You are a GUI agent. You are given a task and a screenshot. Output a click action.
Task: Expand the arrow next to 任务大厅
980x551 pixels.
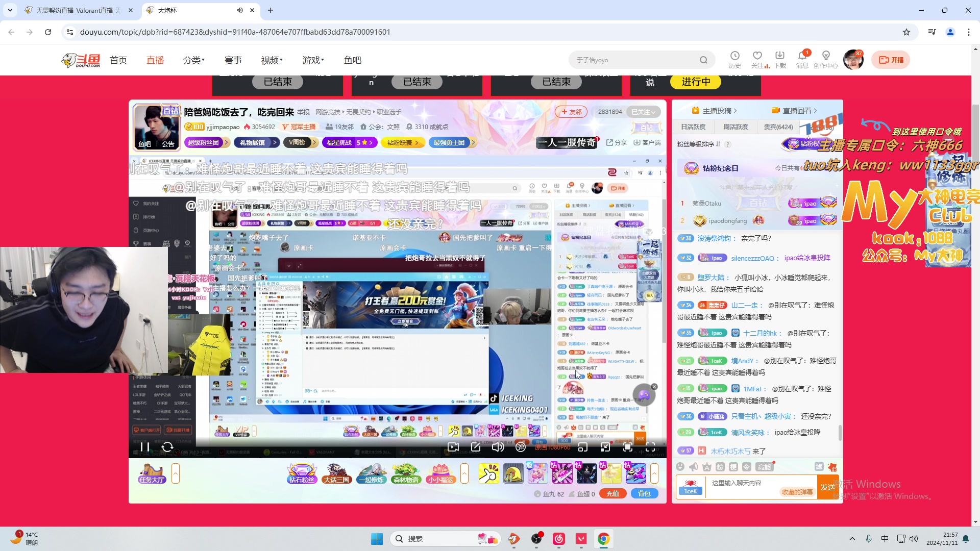pyautogui.click(x=175, y=473)
